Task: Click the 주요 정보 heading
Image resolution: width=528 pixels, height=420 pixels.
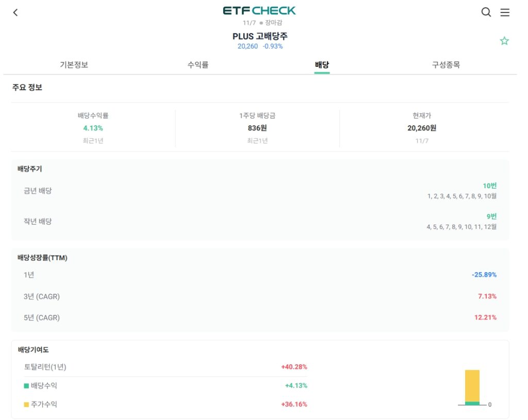Action: tap(27, 87)
